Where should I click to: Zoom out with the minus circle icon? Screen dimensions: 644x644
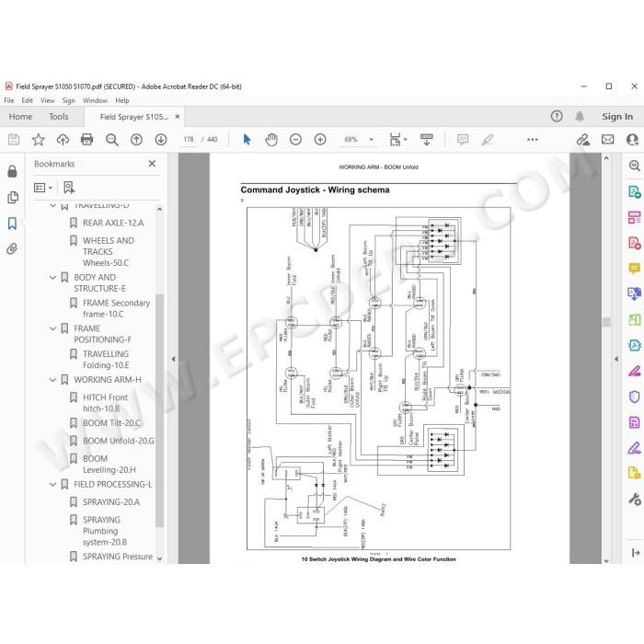coord(295,140)
